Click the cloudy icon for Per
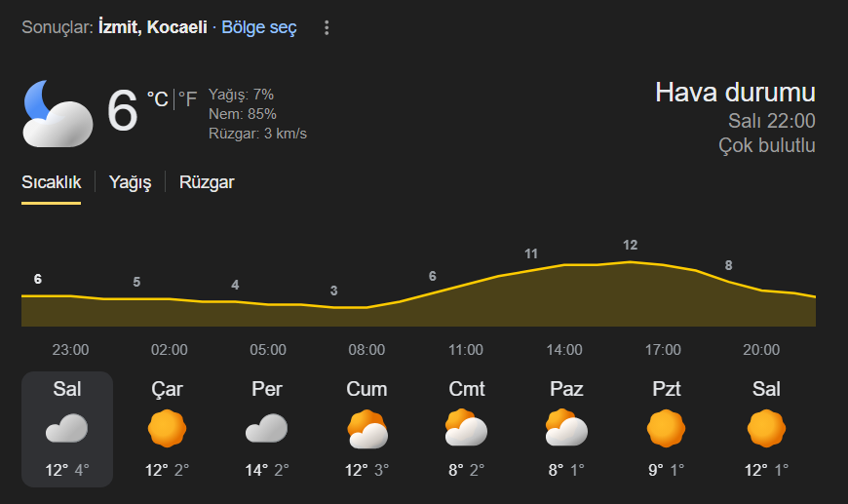Image resolution: width=848 pixels, height=504 pixels. (x=266, y=428)
